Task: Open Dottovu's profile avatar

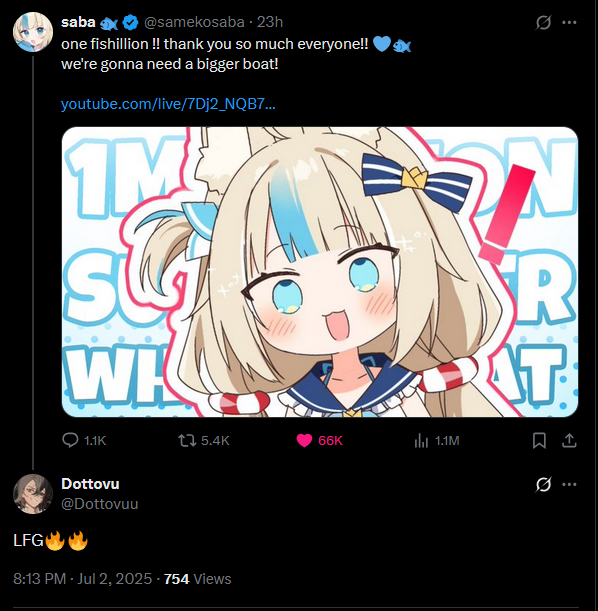Action: point(33,494)
